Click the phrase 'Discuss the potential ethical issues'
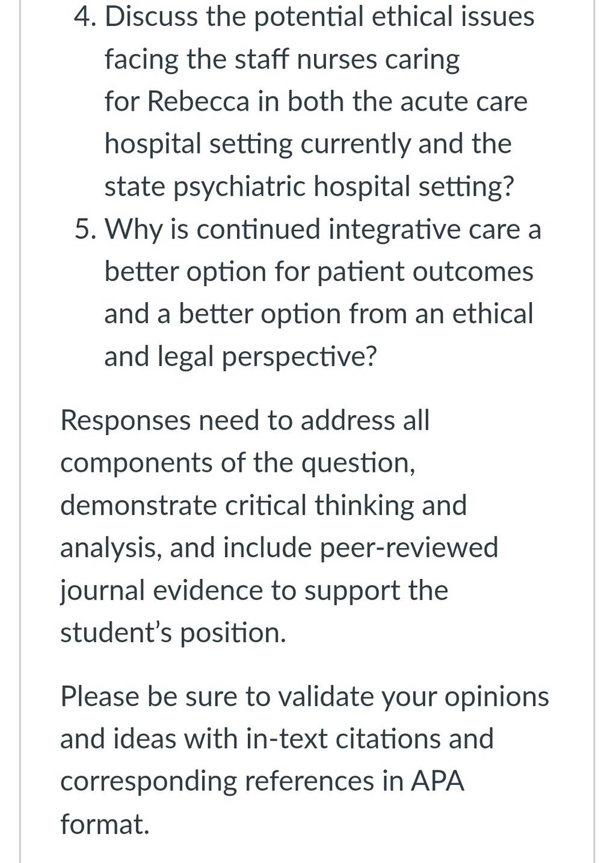The image size is (616, 863). (320, 16)
